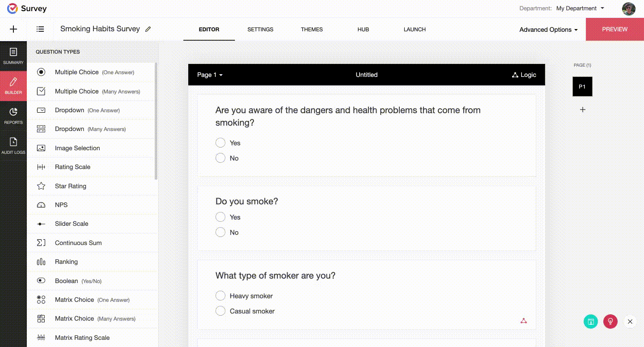
Task: Open the Audit Logs sidebar icon
Action: (13, 145)
